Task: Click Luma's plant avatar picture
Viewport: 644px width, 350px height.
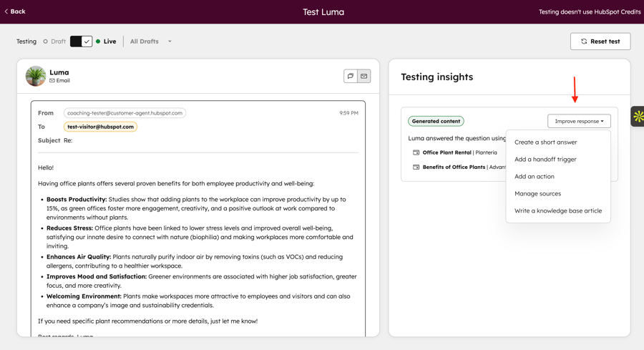Action: pos(36,76)
